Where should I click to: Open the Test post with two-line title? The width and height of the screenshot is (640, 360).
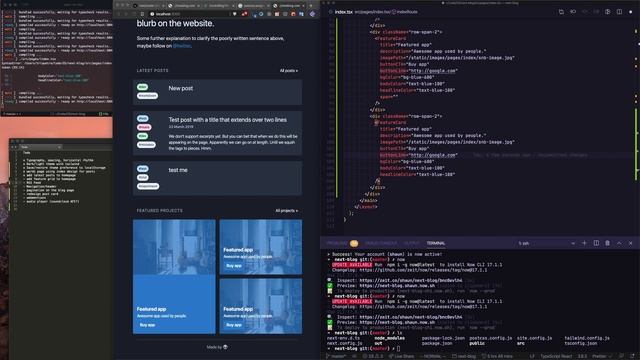pos(227,120)
